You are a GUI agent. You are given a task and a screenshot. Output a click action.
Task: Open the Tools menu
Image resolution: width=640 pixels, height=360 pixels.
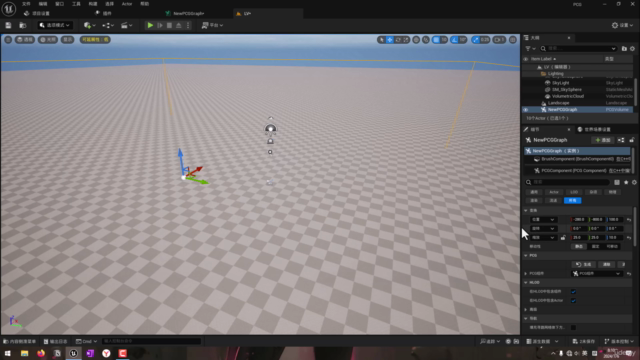[76, 4]
